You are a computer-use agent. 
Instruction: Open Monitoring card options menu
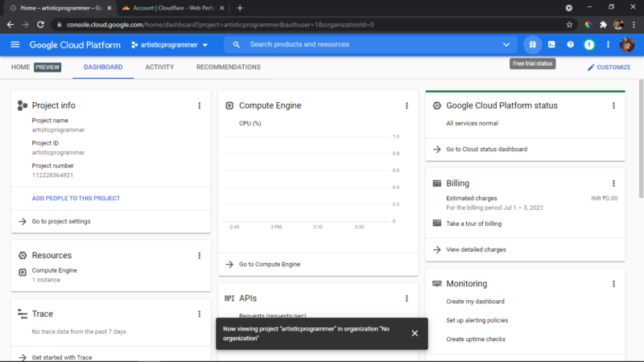613,284
